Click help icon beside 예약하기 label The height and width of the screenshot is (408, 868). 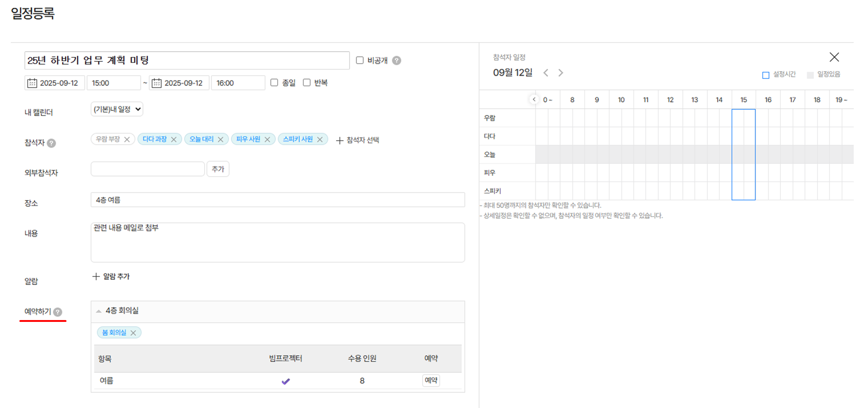click(x=58, y=312)
